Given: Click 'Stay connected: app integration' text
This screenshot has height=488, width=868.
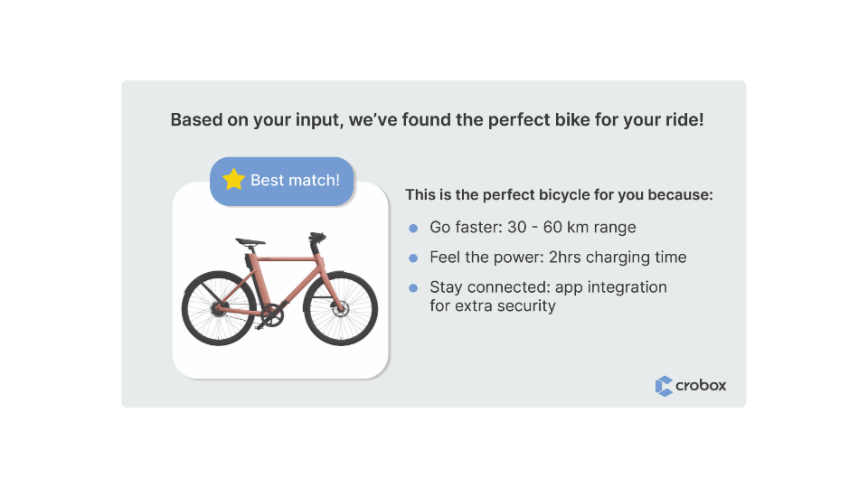Looking at the screenshot, I should point(548,287).
